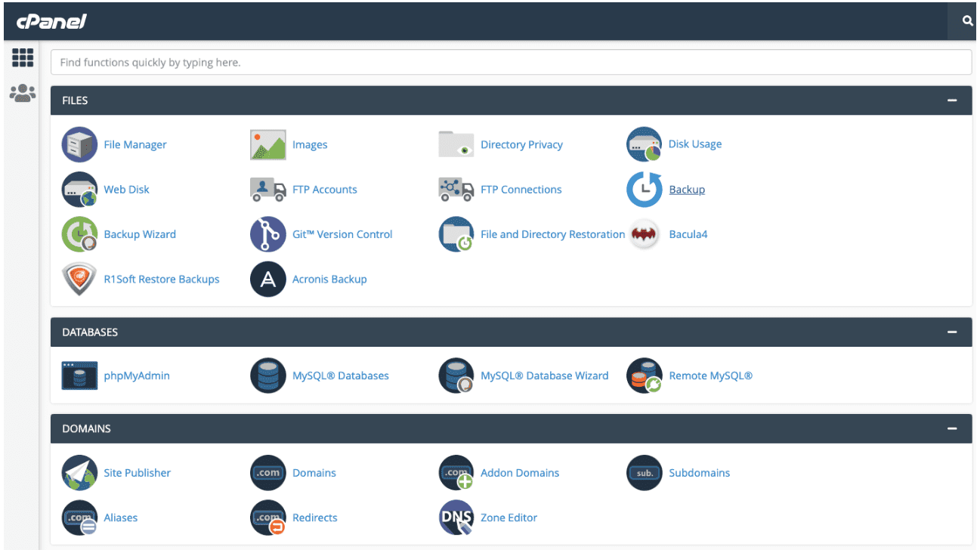
Task: Open the Redirects icon
Action: click(x=268, y=517)
